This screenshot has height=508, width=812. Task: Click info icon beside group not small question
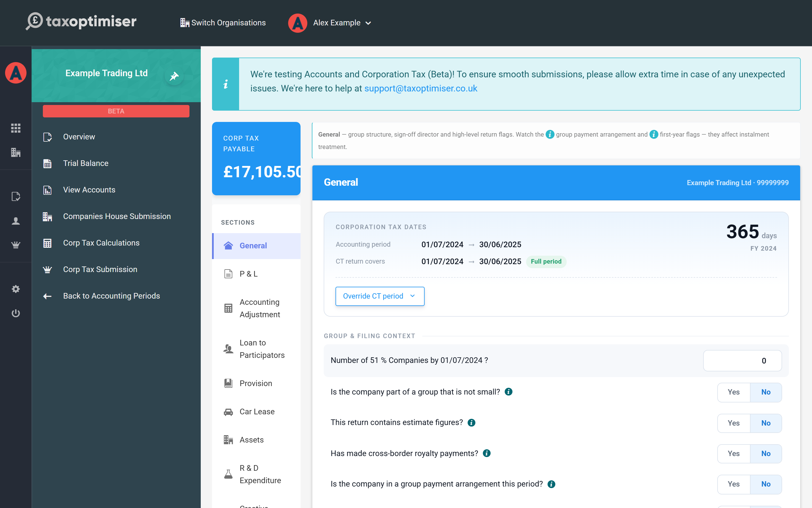[508, 392]
